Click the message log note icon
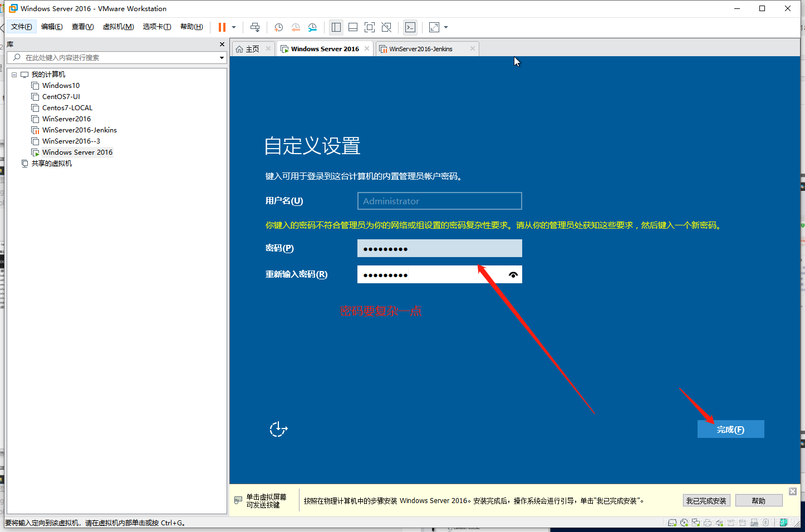 (x=784, y=522)
